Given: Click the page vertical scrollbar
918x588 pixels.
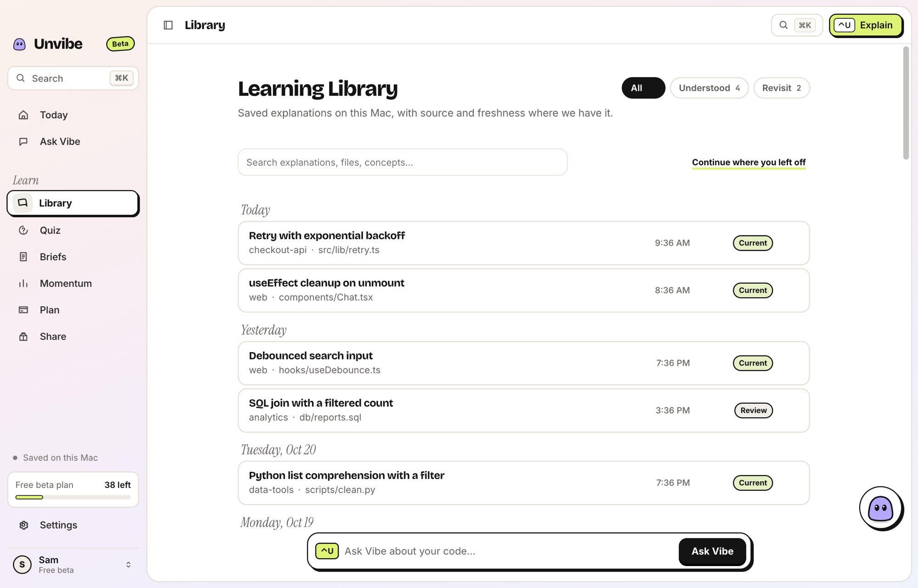Looking at the screenshot, I should coord(906,103).
